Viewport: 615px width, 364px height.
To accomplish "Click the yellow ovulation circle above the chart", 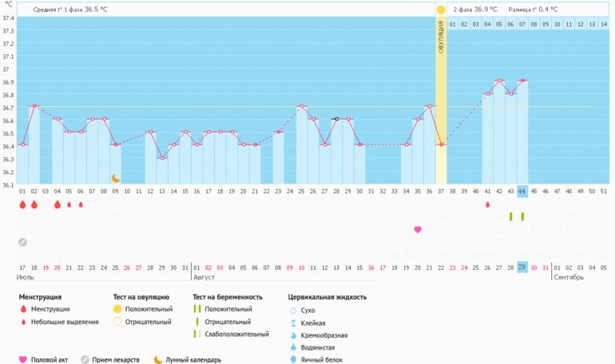I will 441,10.
